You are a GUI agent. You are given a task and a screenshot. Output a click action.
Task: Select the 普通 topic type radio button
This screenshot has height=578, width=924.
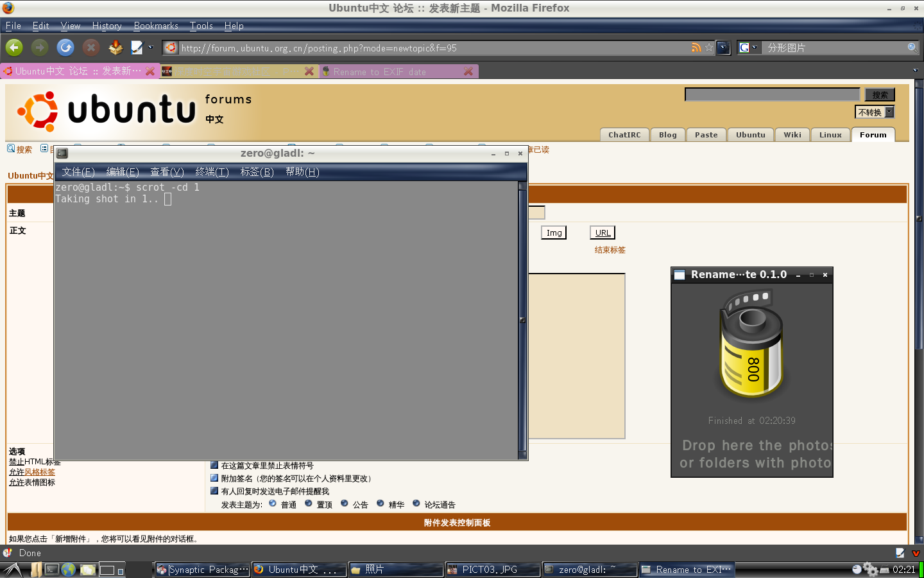coord(273,504)
